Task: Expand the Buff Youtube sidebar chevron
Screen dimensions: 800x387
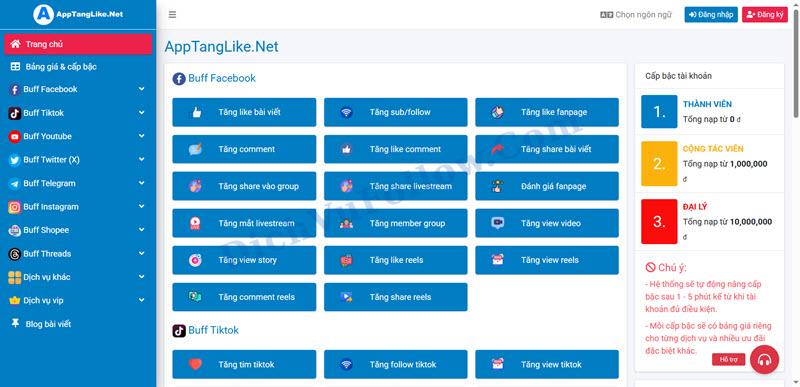Action: 141,136
